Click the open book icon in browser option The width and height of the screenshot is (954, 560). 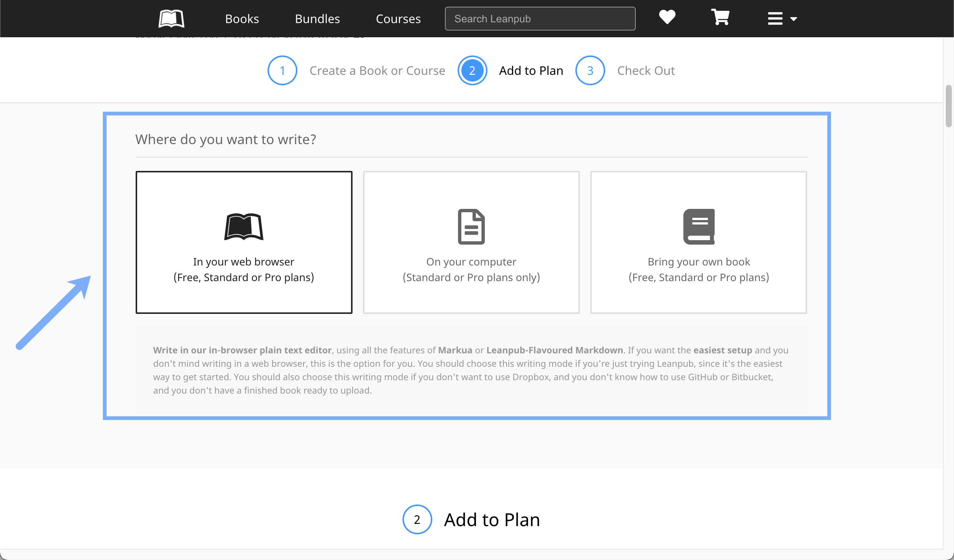244,227
